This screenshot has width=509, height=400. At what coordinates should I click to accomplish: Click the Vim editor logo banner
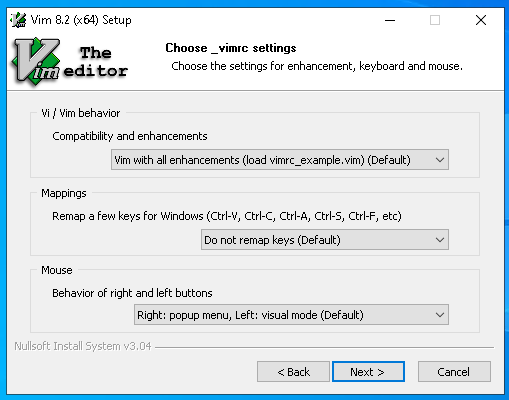pyautogui.click(x=70, y=62)
